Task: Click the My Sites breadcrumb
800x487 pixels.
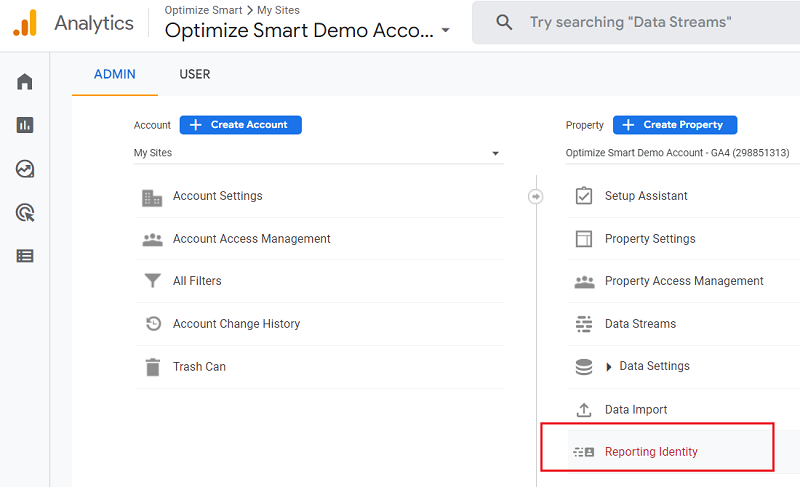Action: [x=278, y=10]
